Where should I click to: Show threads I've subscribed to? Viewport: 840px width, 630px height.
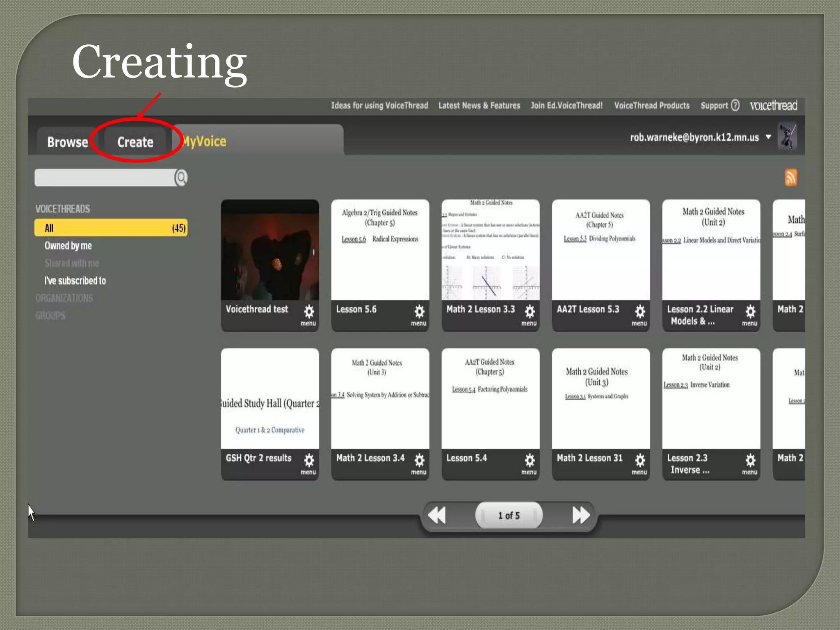coord(75,281)
